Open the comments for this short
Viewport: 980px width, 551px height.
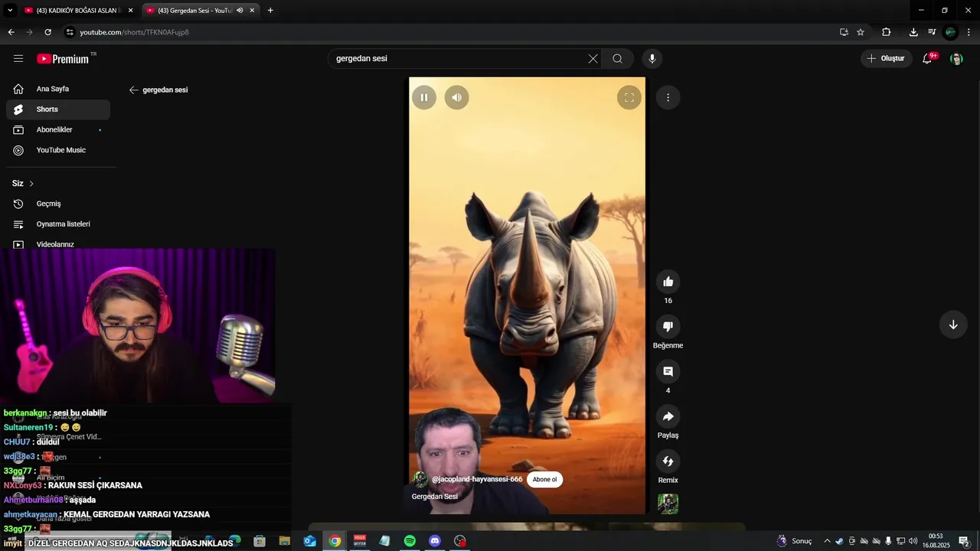[x=668, y=371]
